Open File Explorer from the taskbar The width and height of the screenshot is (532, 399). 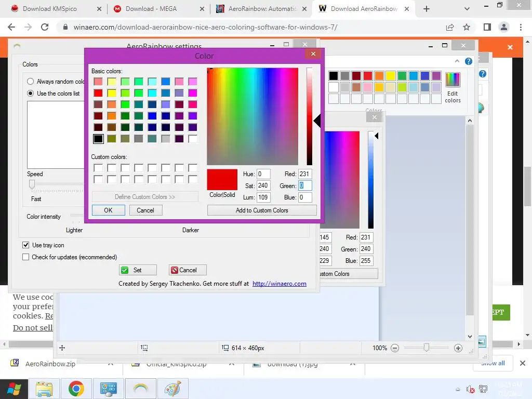(45, 389)
